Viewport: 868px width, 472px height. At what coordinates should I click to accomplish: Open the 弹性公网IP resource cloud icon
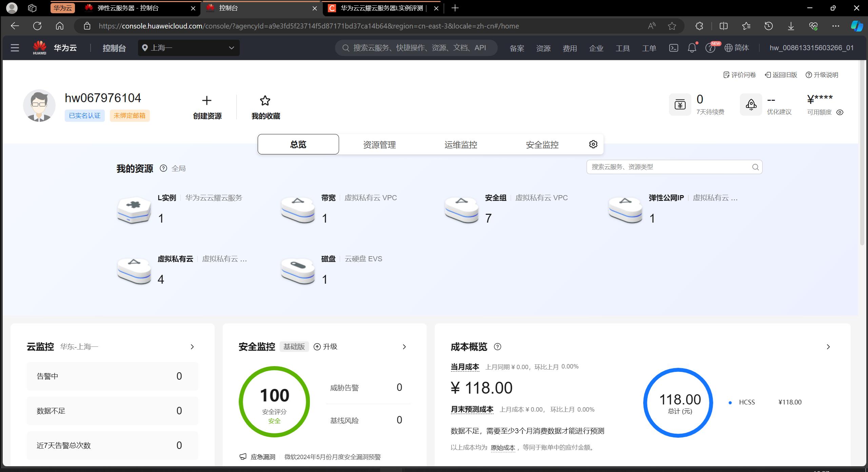point(625,210)
